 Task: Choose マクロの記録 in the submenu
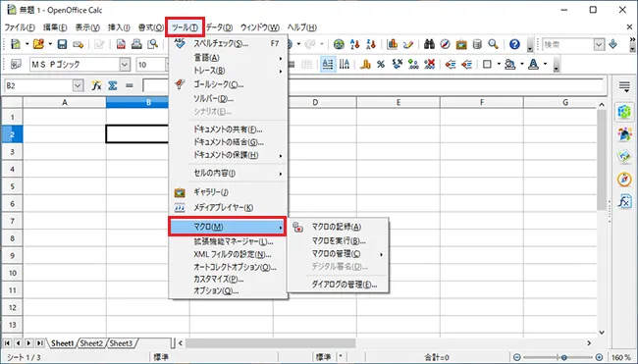pos(338,227)
